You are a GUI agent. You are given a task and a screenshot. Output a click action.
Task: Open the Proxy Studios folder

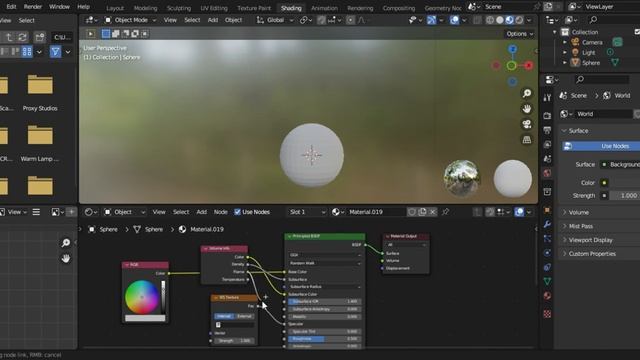coord(40,93)
